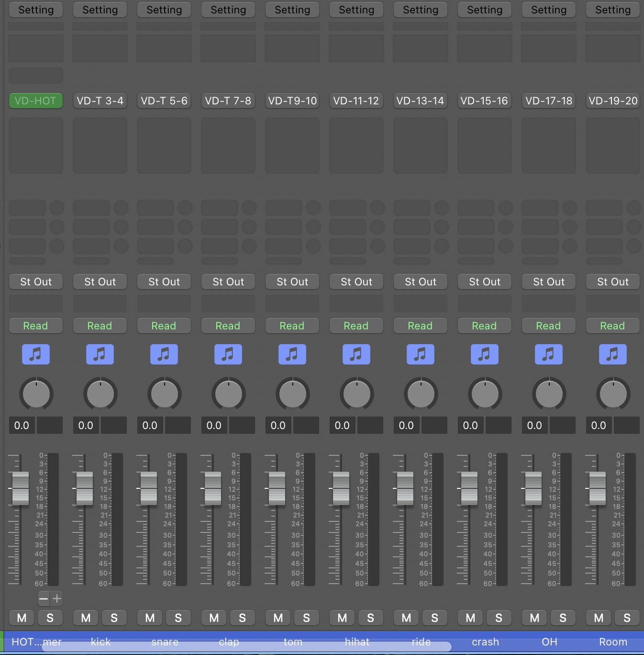The height and width of the screenshot is (655, 644).
Task: Click the plus button under first channel fader
Action: point(57,599)
